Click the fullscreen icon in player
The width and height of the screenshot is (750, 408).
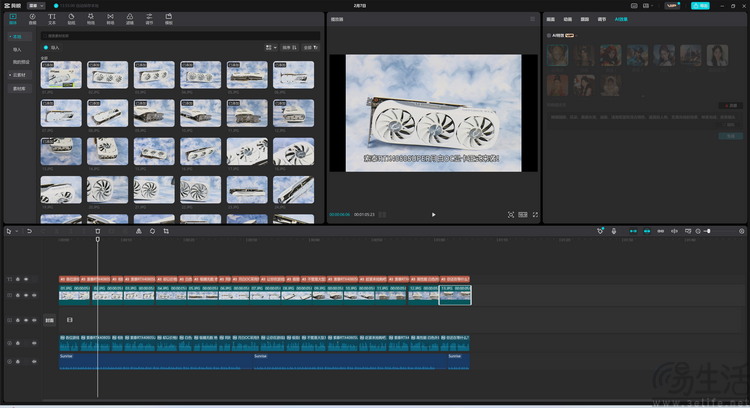tap(535, 215)
